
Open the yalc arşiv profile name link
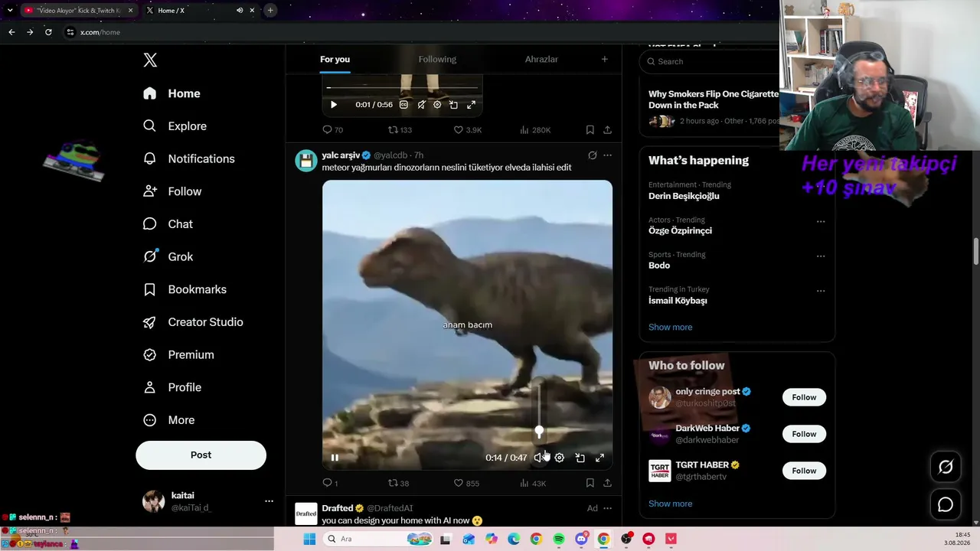tap(341, 155)
